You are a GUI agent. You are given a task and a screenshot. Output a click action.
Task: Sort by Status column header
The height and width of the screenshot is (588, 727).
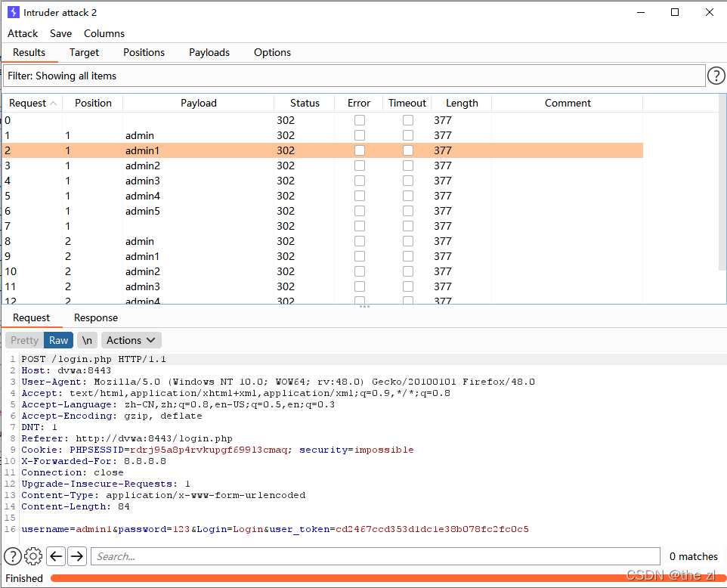point(305,103)
